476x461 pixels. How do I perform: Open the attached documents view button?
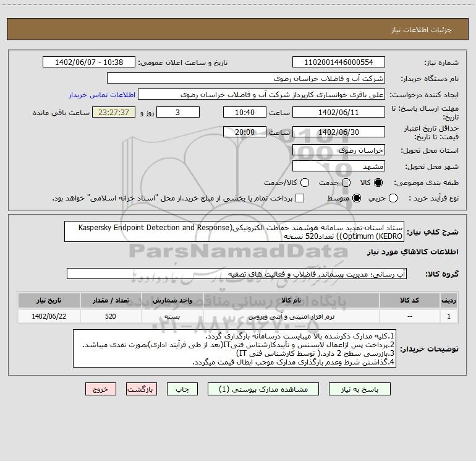tap(263, 389)
